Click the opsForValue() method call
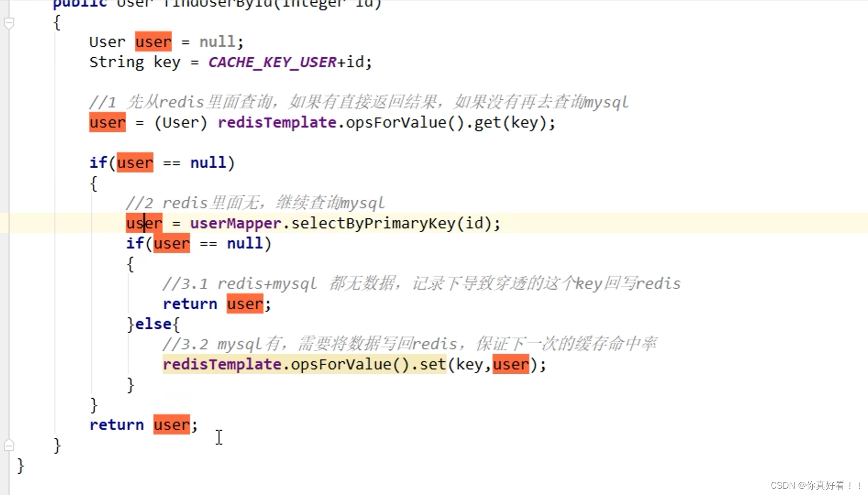Viewport: 868px width, 495px height. (396, 123)
